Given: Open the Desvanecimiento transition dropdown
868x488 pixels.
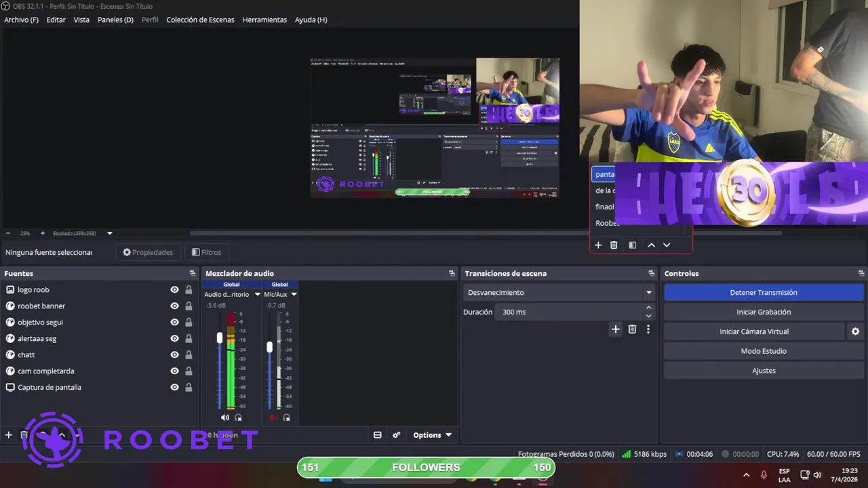Looking at the screenshot, I should coord(559,293).
